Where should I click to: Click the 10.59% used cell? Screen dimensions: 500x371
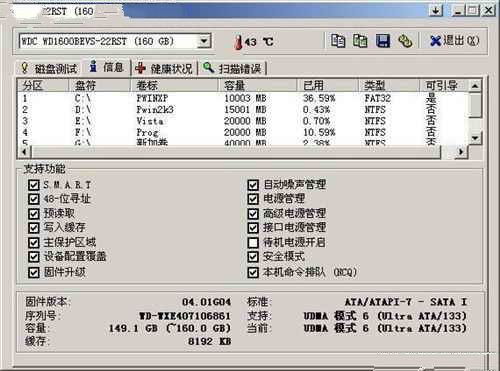[x=319, y=132]
